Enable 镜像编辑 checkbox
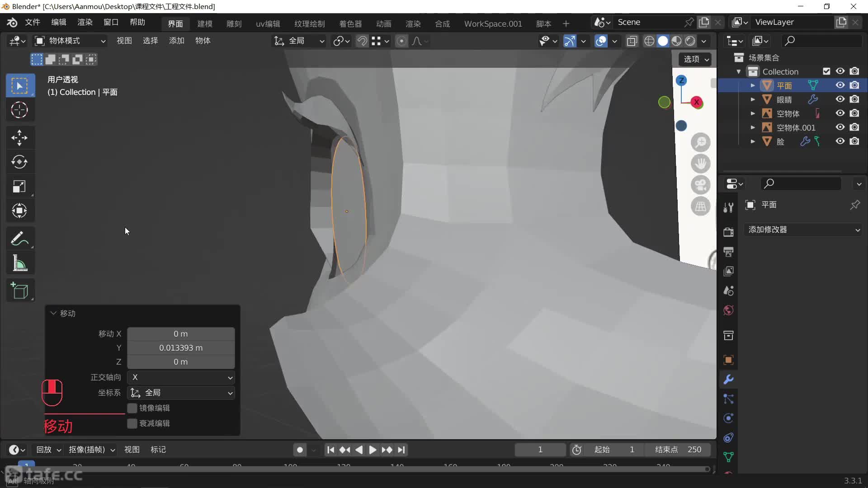 point(132,408)
